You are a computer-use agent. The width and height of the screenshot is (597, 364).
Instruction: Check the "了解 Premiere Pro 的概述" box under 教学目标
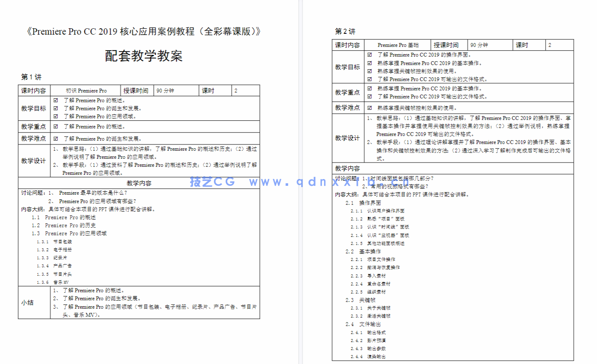click(x=56, y=100)
